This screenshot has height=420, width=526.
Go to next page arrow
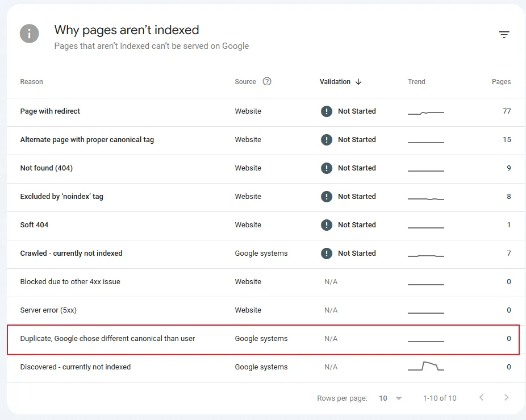click(x=506, y=398)
